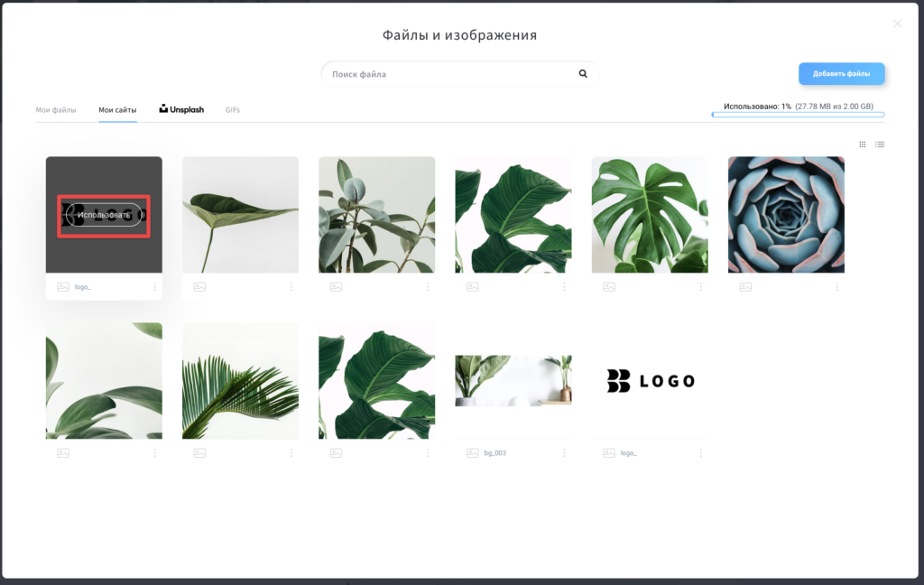This screenshot has width=924, height=585.
Task: Select the white-background LOGO thumbnail
Action: (x=650, y=381)
